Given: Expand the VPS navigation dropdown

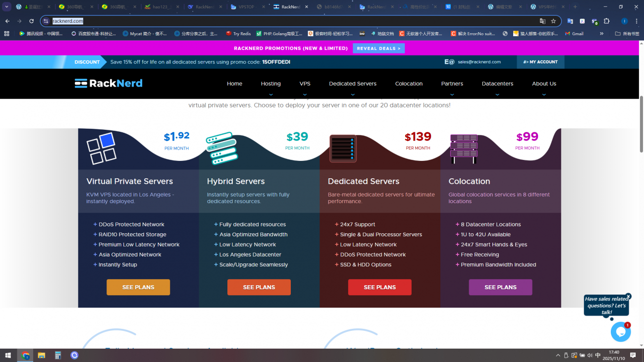Looking at the screenshot, I should coord(305,84).
